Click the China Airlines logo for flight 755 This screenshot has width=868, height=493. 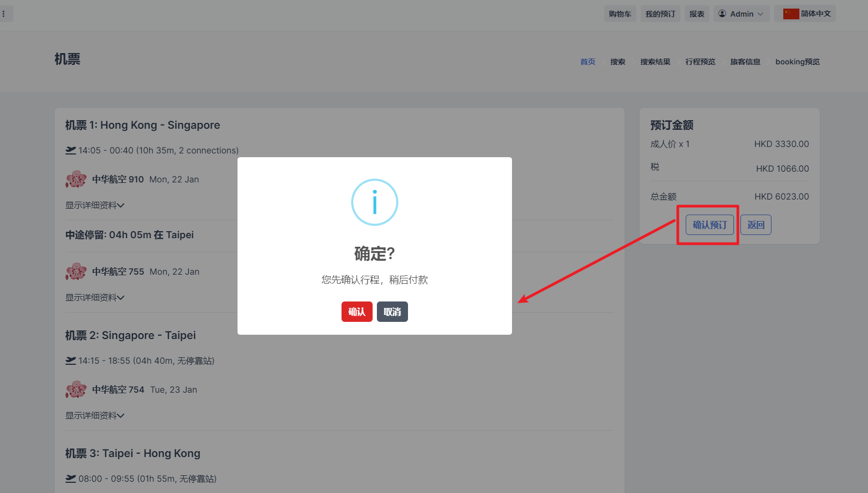coord(76,271)
